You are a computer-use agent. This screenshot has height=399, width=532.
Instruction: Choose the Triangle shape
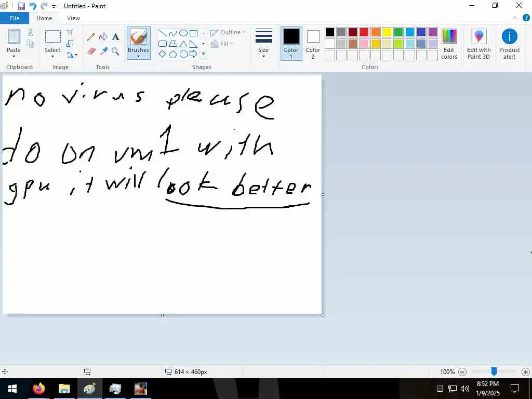pos(183,44)
